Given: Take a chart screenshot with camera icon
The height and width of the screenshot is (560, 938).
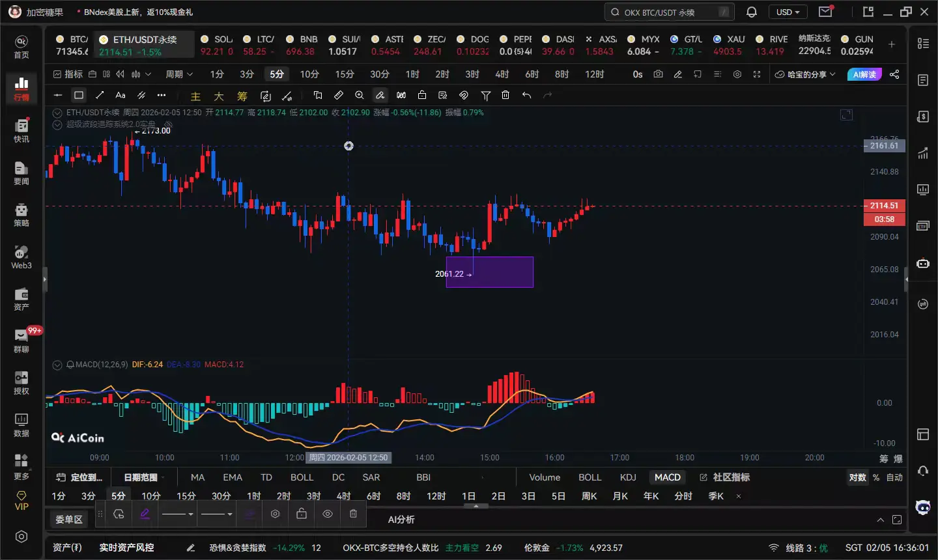Looking at the screenshot, I should (x=658, y=74).
